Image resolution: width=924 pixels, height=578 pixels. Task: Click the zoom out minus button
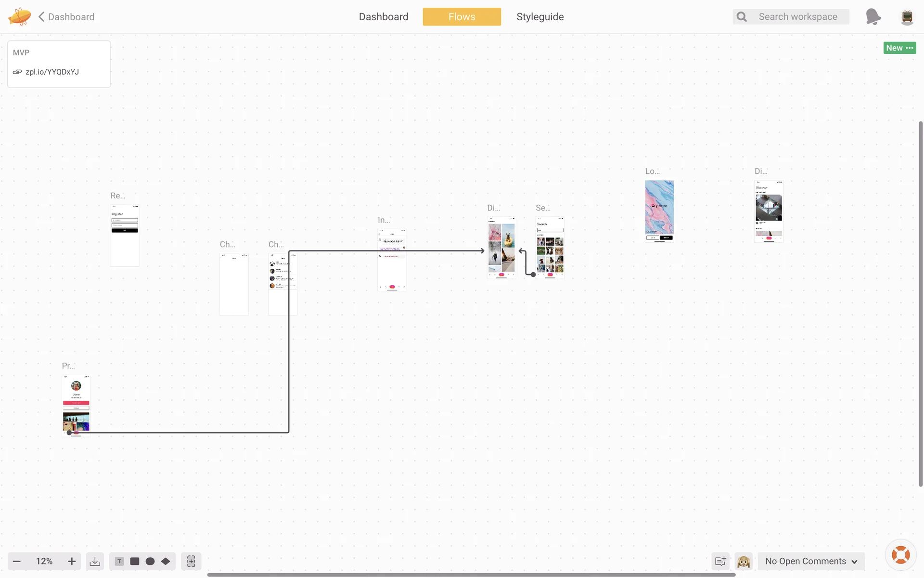(17, 562)
